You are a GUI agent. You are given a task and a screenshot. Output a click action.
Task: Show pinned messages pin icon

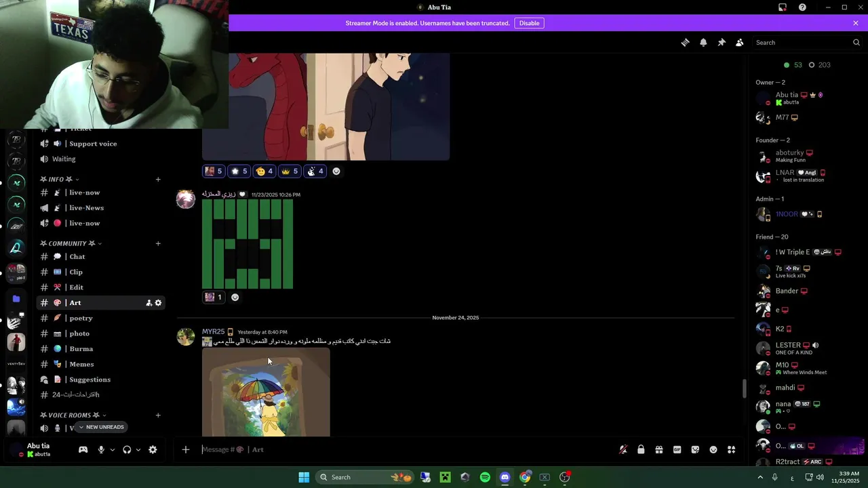[722, 42]
